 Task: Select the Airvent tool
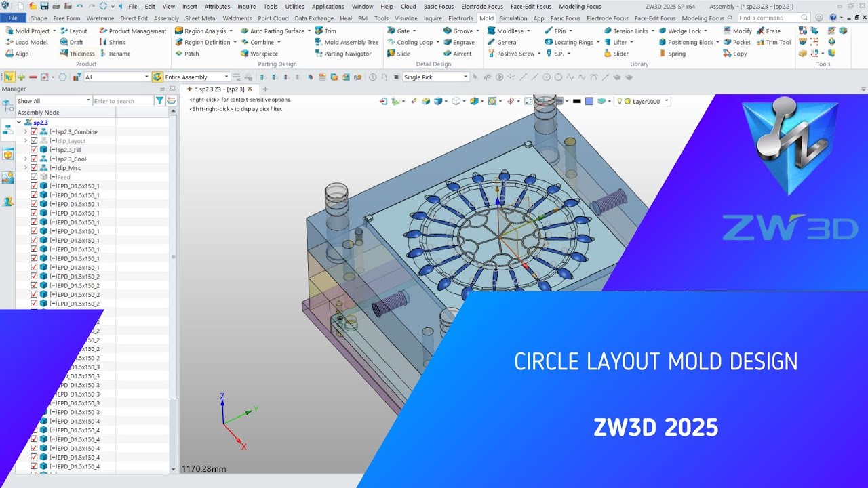[x=457, y=54]
